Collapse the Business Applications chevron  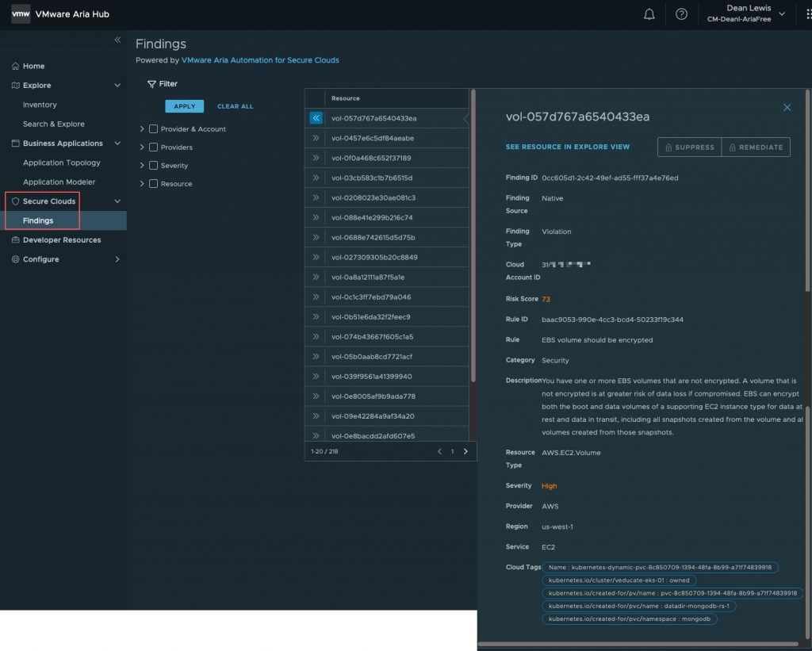(x=117, y=143)
